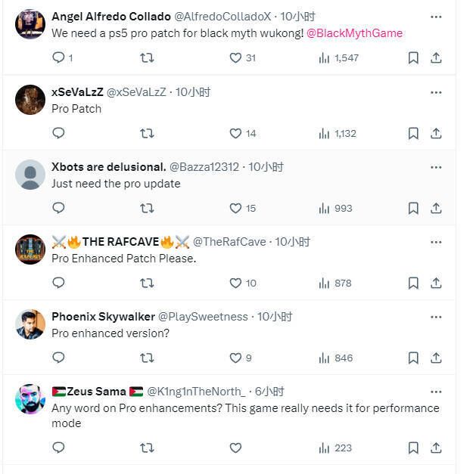Open more options for Angel Alfredo Collado's tweet
The height and width of the screenshot is (474, 476).
(x=436, y=17)
